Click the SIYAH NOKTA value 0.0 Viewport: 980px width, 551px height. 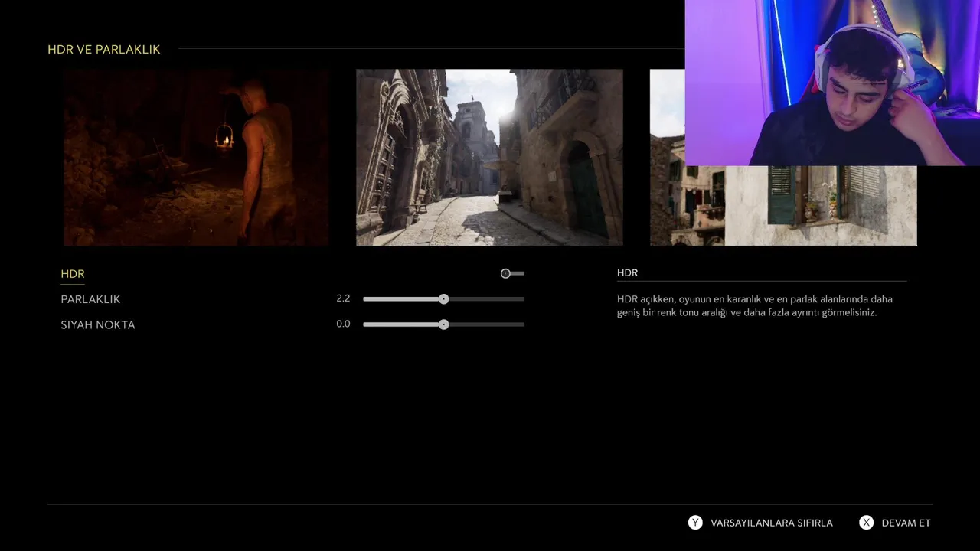tap(343, 324)
